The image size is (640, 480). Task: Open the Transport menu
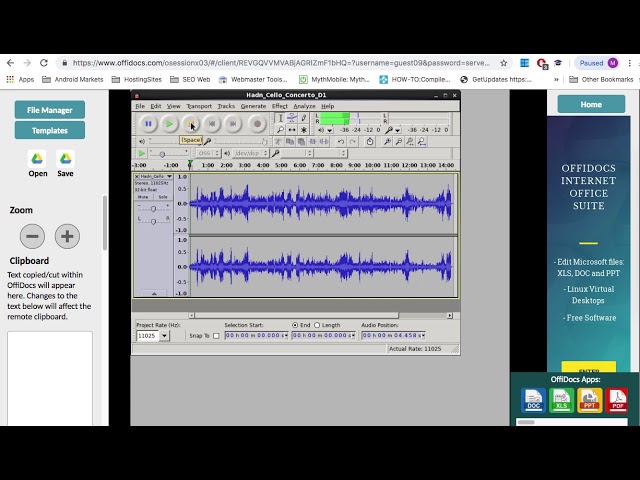point(199,106)
